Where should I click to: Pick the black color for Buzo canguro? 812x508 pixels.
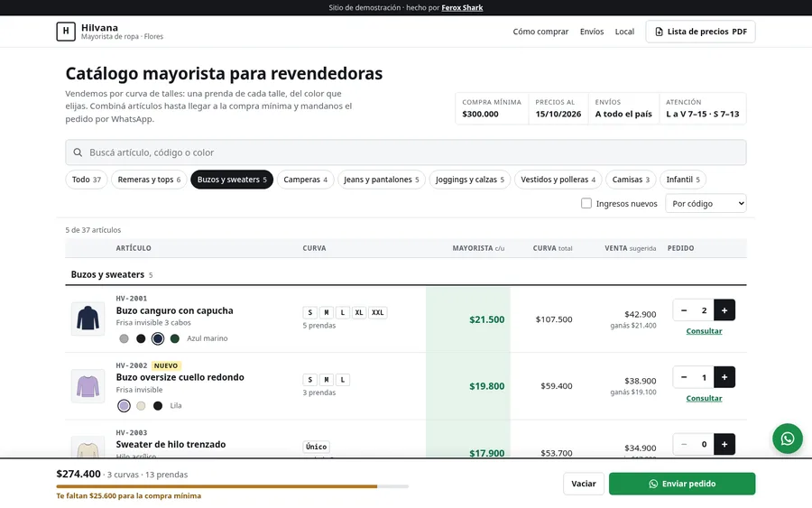click(141, 338)
